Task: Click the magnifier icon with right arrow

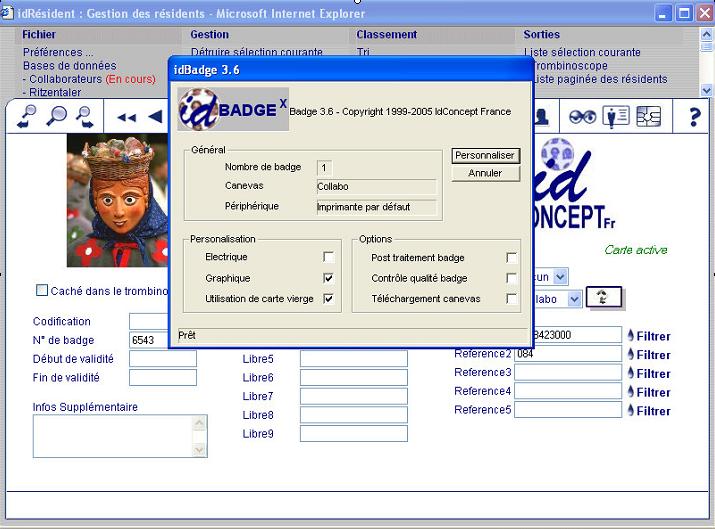Action: point(84,116)
